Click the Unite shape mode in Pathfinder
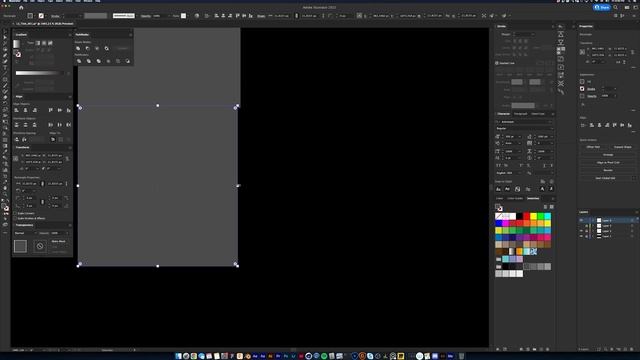The height and width of the screenshot is (360, 640). [78, 49]
